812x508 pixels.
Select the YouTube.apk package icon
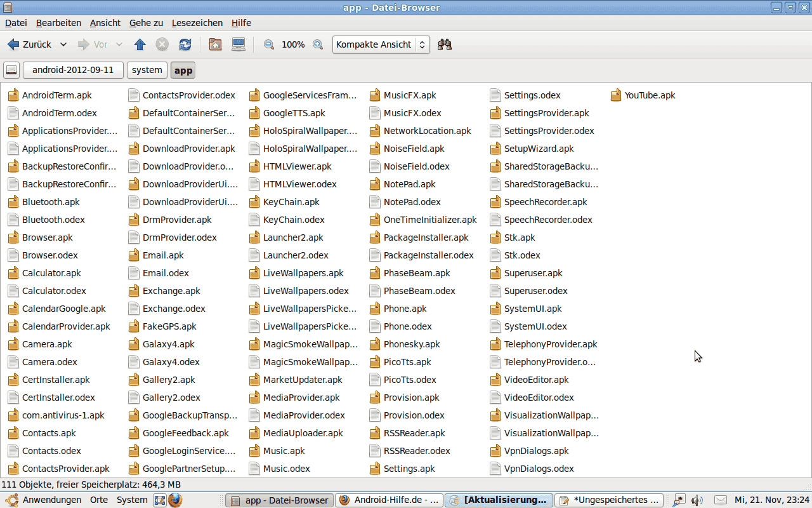pos(616,95)
